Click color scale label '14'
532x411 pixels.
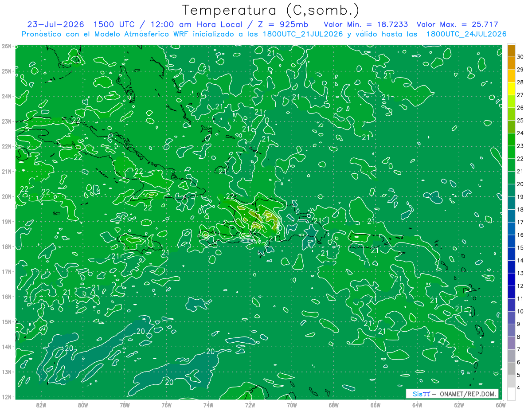click(x=520, y=260)
